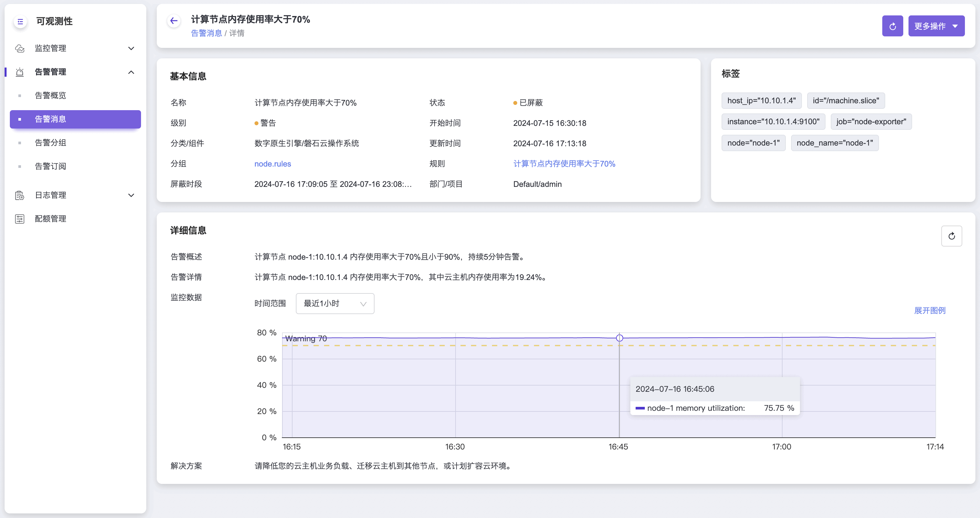Click the 告警消息 breadcrumb link
Image resolution: width=980 pixels, height=518 pixels.
click(x=206, y=33)
